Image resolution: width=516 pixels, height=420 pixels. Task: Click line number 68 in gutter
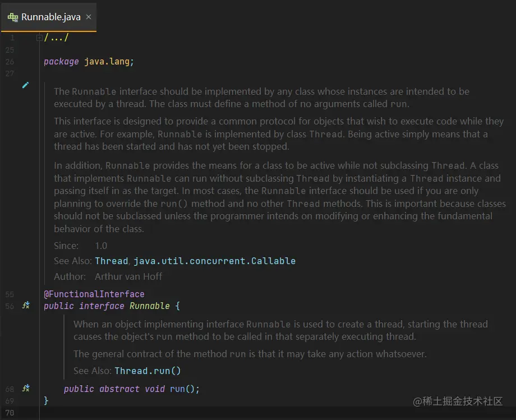point(10,389)
